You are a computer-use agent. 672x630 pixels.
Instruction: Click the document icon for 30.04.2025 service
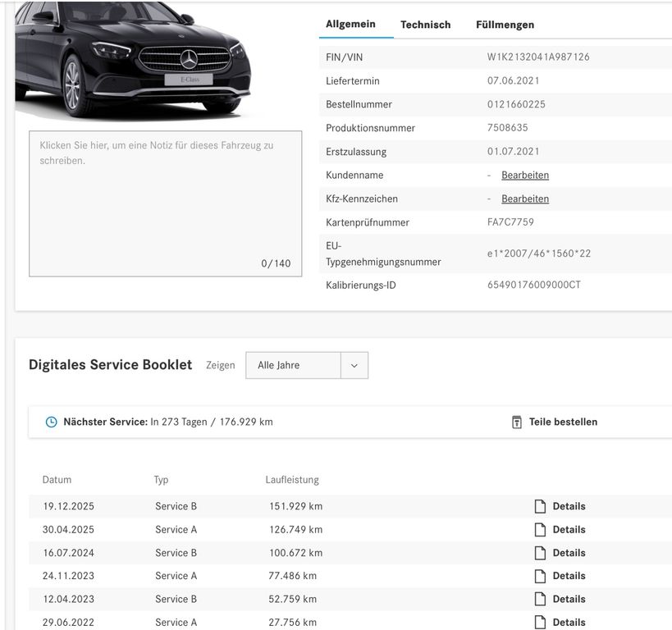point(540,529)
